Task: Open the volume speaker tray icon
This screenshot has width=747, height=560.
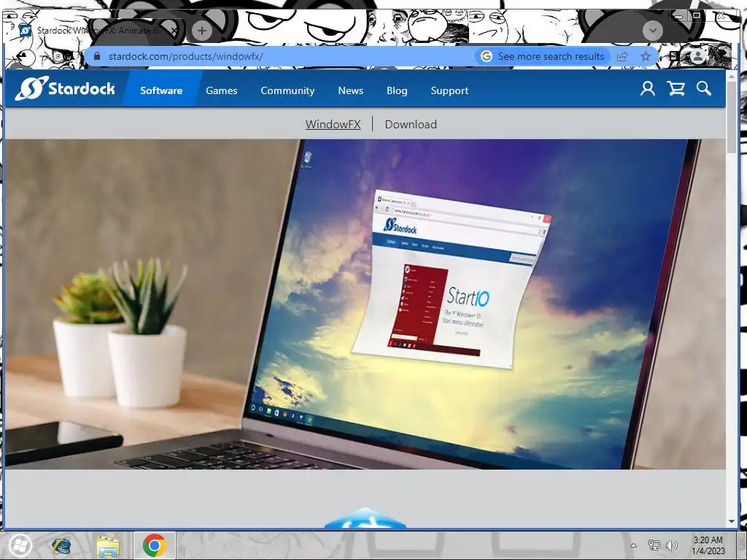Action: coord(672,545)
